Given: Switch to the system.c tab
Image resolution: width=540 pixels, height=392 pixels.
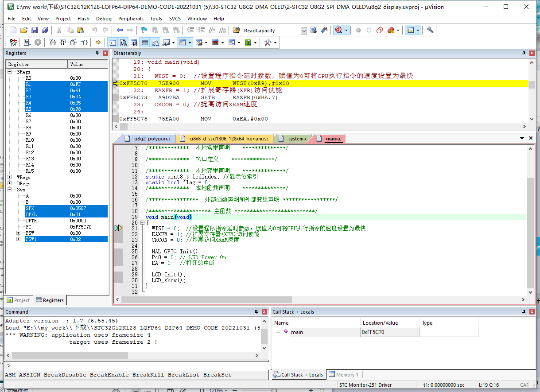Looking at the screenshot, I should (297, 139).
